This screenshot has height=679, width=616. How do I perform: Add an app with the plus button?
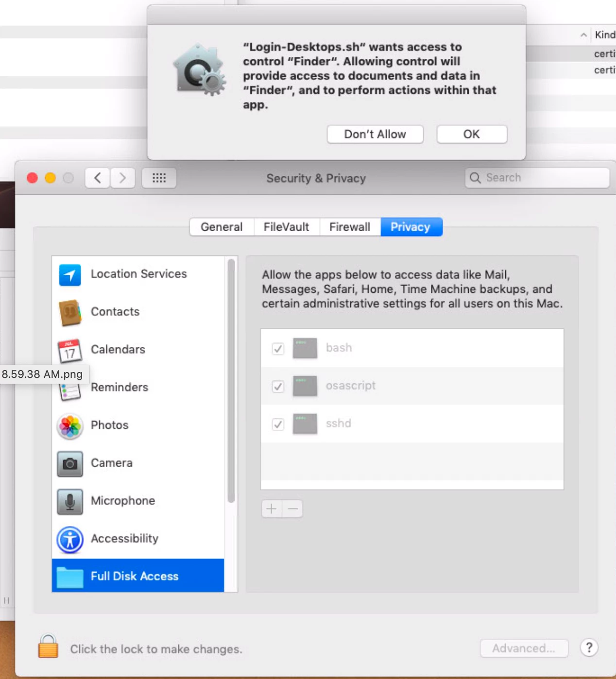(x=272, y=509)
